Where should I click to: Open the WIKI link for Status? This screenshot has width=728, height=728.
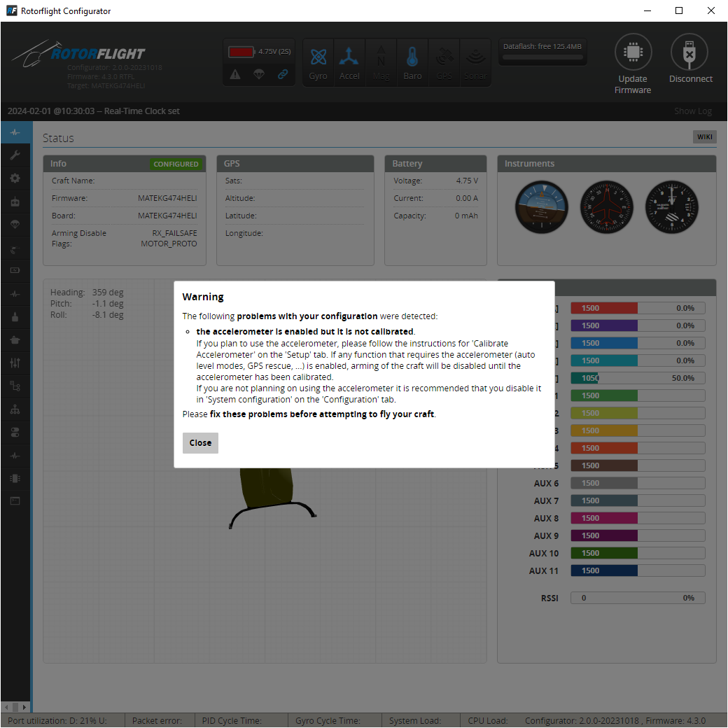click(x=704, y=137)
